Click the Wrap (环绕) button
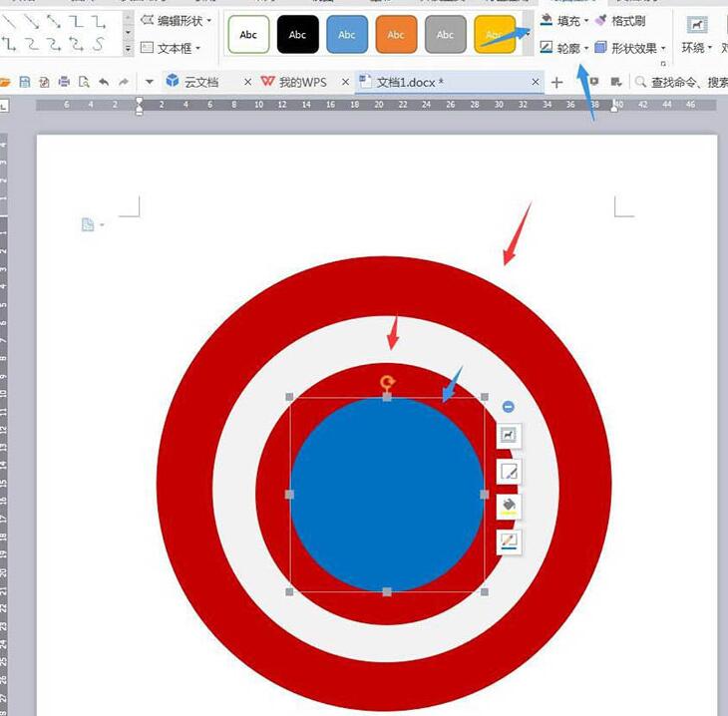728x716 pixels. tap(695, 37)
